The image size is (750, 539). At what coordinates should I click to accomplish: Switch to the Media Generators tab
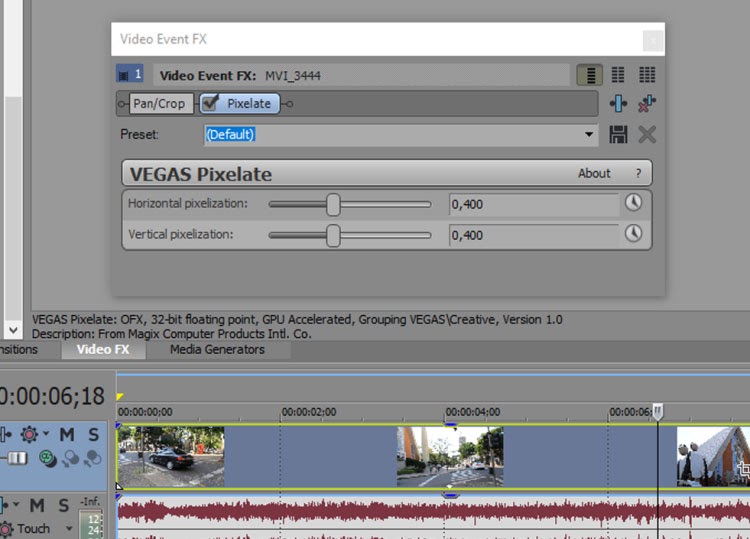217,350
